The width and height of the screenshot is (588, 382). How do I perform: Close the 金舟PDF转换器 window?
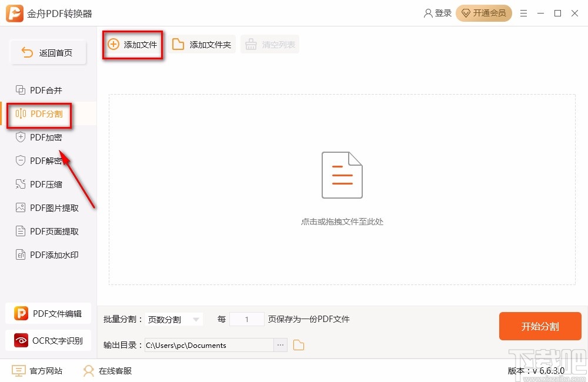pos(574,14)
